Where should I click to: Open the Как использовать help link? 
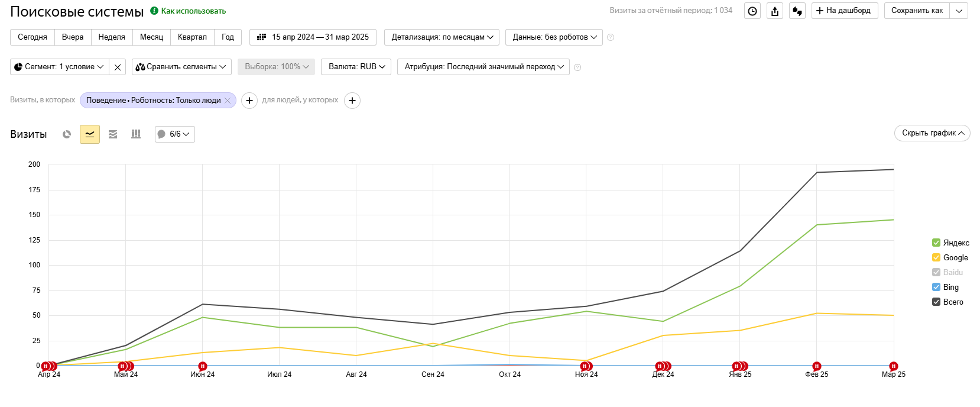coord(193,11)
